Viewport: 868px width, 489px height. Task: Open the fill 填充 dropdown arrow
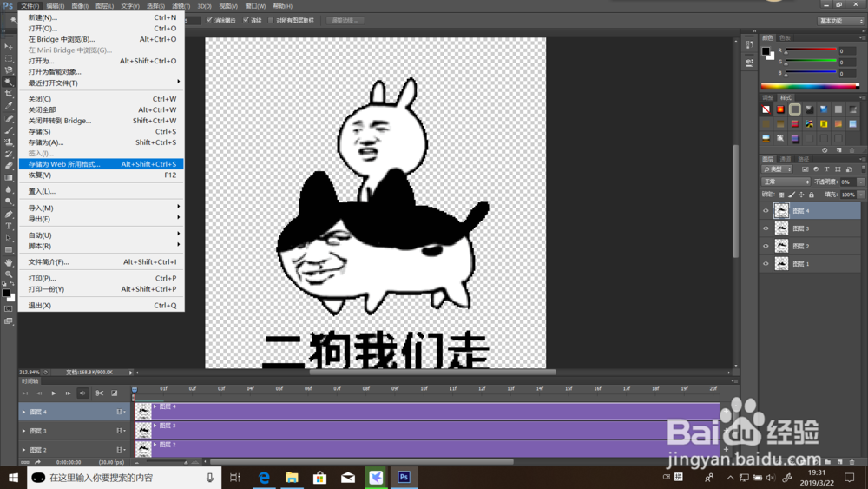(x=861, y=195)
